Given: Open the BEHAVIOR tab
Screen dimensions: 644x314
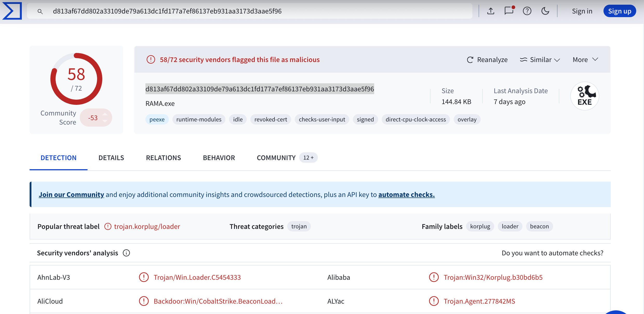Looking at the screenshot, I should click(219, 158).
